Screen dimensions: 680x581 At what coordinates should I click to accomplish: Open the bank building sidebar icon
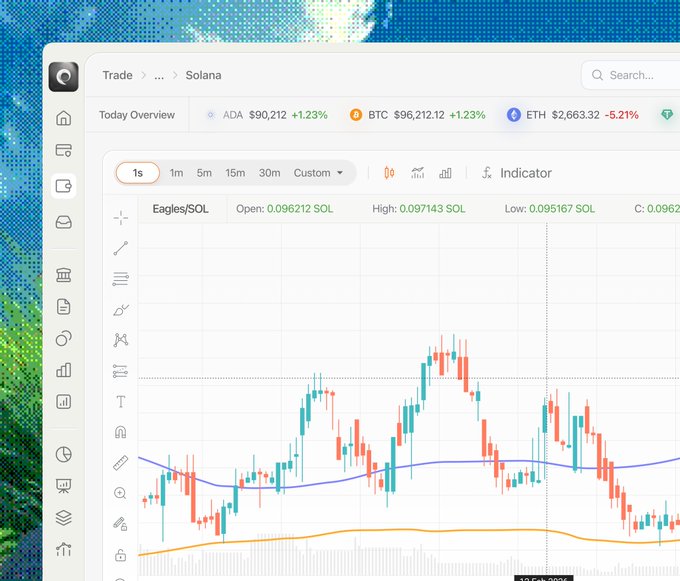(64, 275)
